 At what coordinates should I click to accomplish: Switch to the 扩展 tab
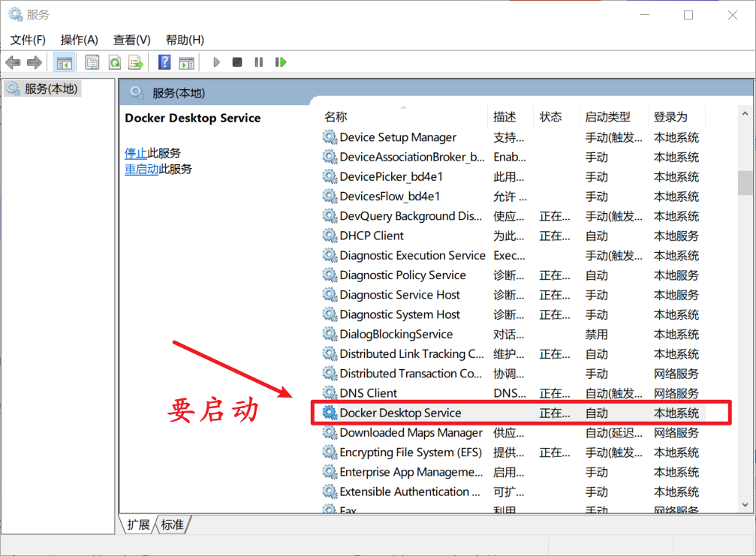138,524
